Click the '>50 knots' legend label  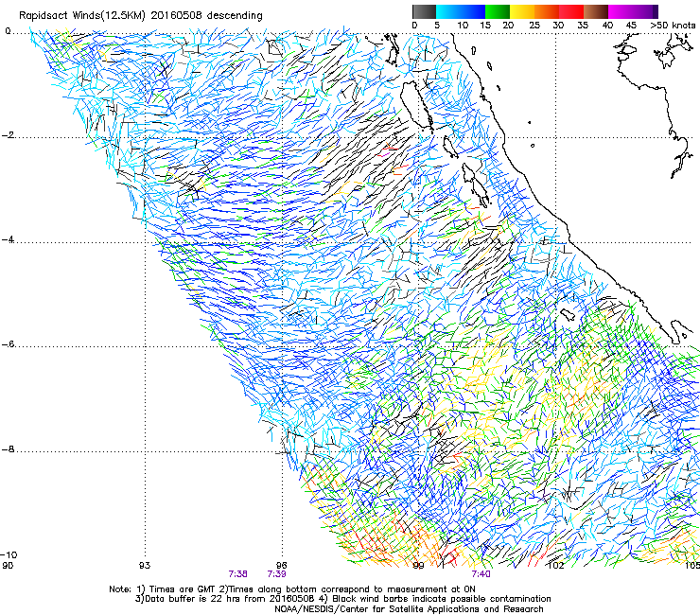pyautogui.click(x=673, y=26)
